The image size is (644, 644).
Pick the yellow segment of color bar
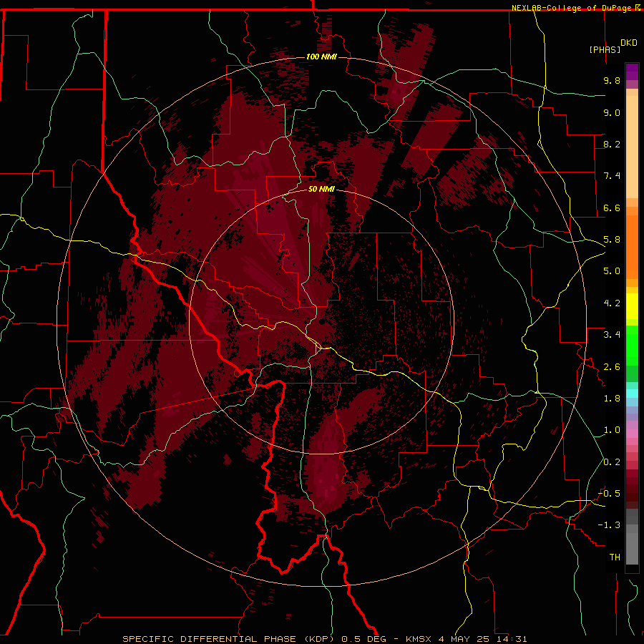(632, 306)
